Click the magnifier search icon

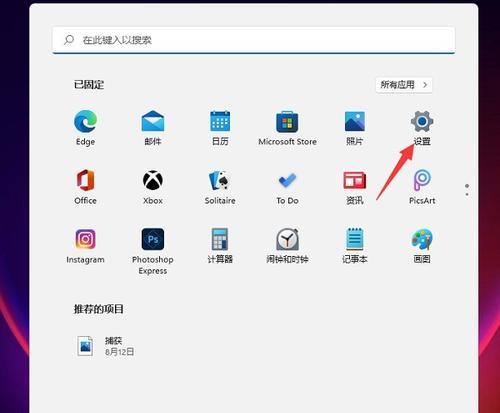(x=69, y=40)
